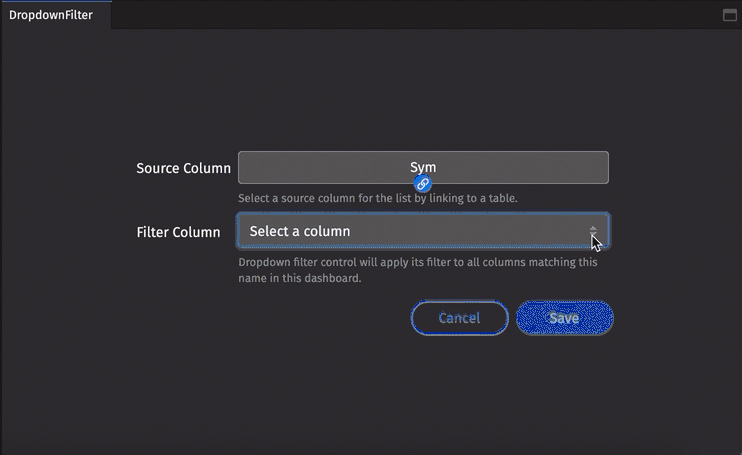Click the empty panel area below Cancel
Viewport: 742px width, 455px height.
(x=459, y=390)
